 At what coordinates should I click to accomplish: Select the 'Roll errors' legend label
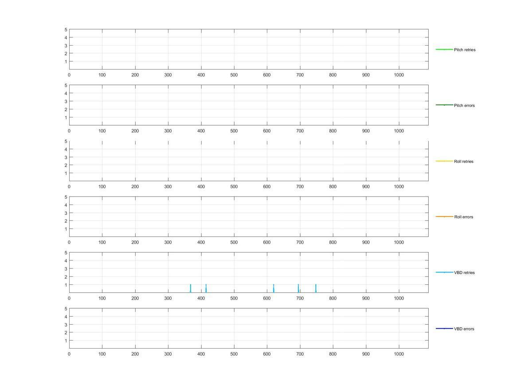point(463,217)
